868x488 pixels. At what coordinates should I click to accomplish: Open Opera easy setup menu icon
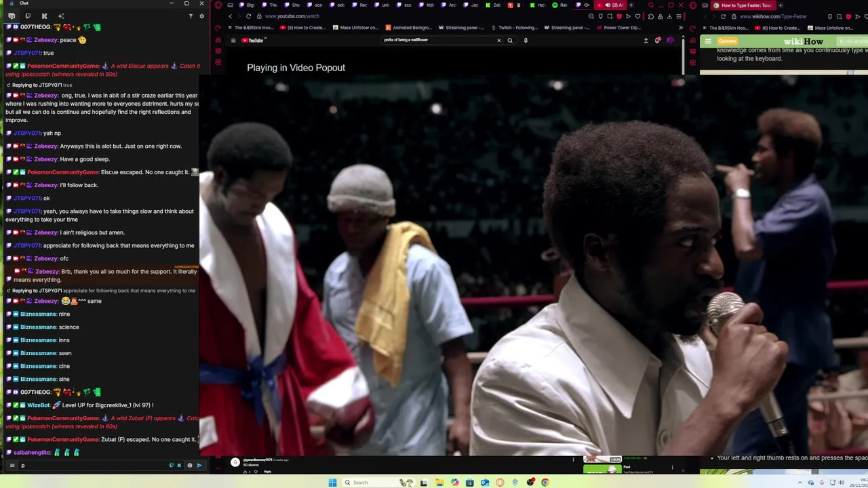pyautogui.click(x=679, y=16)
